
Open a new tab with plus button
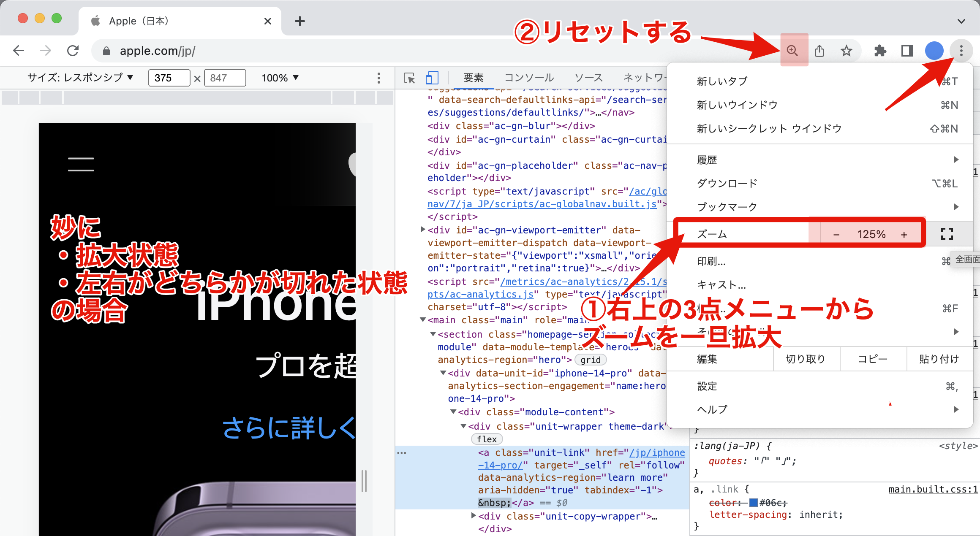(x=300, y=21)
